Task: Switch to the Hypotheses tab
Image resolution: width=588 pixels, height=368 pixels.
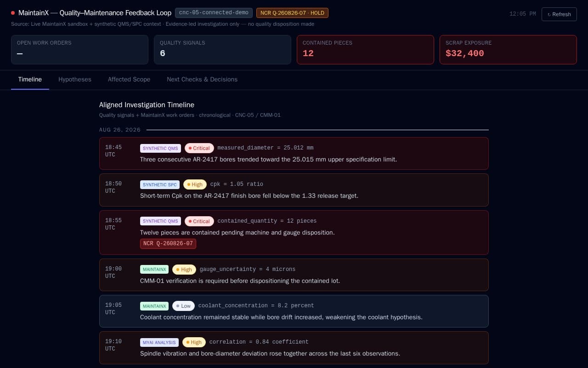Action: point(75,80)
